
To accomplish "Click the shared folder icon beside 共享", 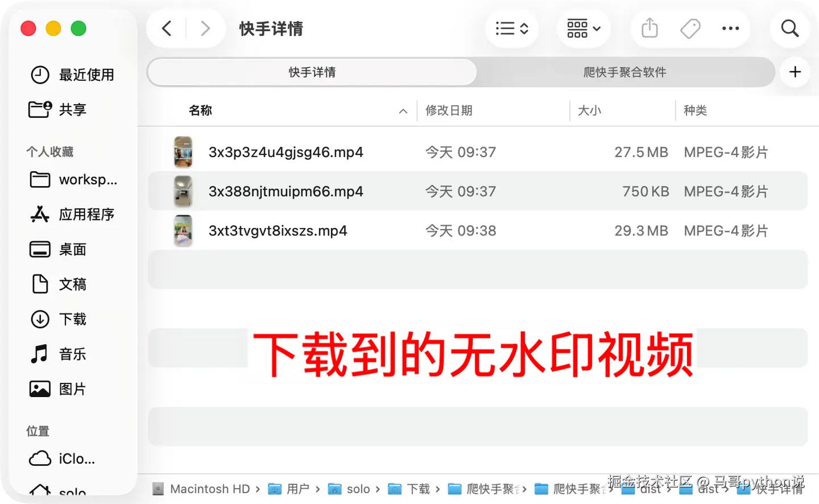I will click(40, 109).
